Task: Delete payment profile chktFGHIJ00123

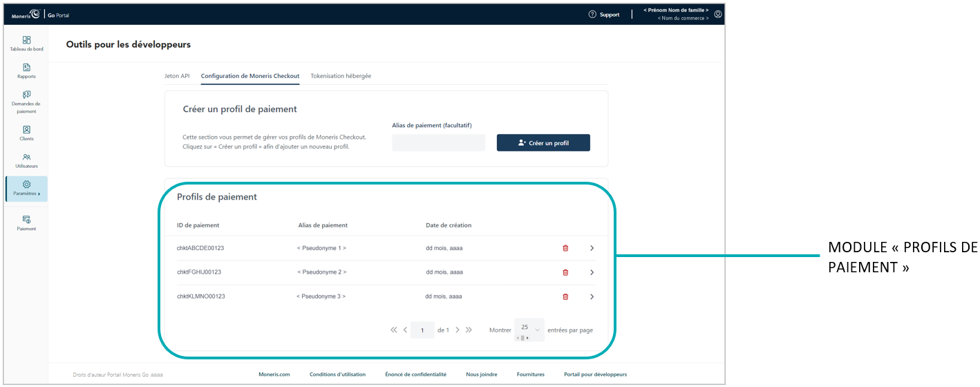Action: [565, 272]
